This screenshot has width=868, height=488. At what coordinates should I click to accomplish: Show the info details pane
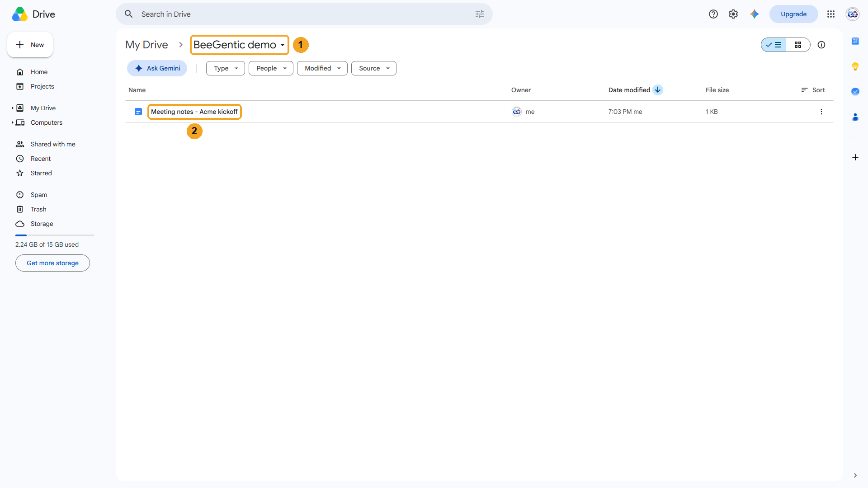(x=821, y=45)
